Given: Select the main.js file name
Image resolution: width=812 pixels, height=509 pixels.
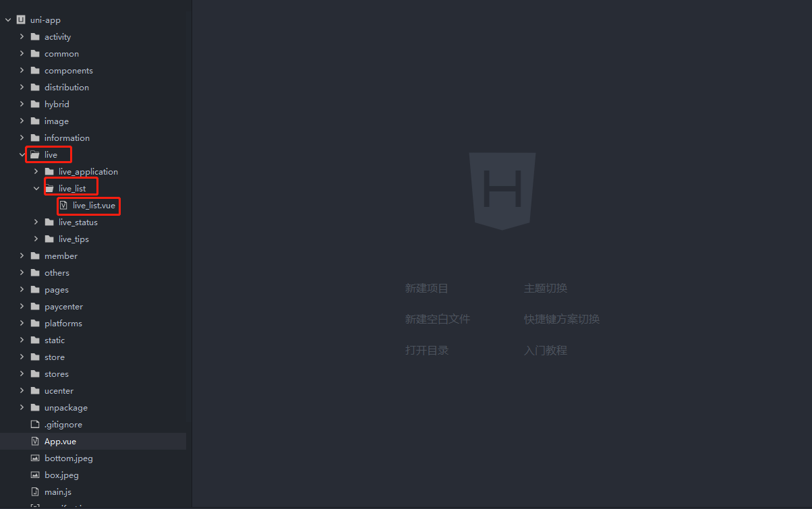Looking at the screenshot, I should pos(58,492).
